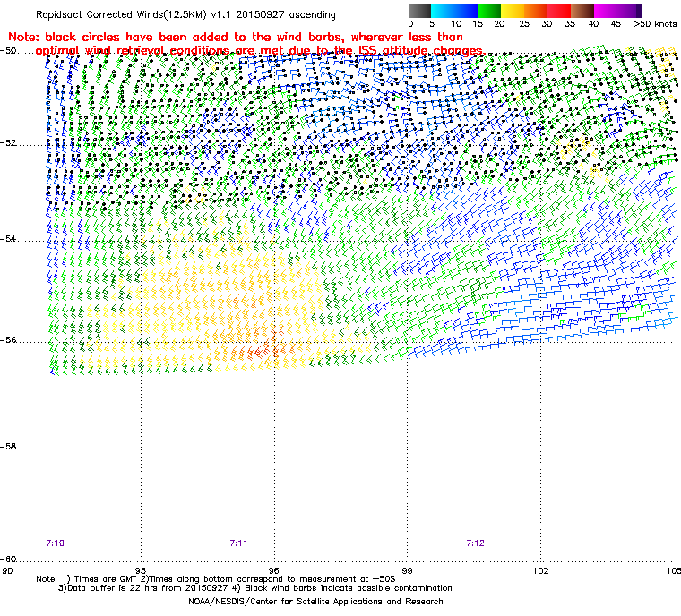681x616 pixels.
Task: Click the dark blue 10-15 knots swatch
Action: pyautogui.click(x=466, y=11)
